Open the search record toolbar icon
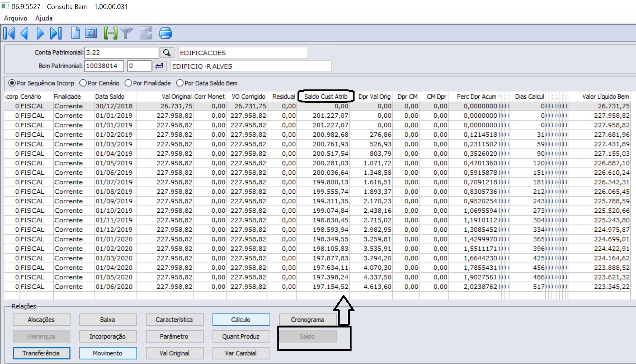Image resolution: width=636 pixels, height=364 pixels. 91,34
